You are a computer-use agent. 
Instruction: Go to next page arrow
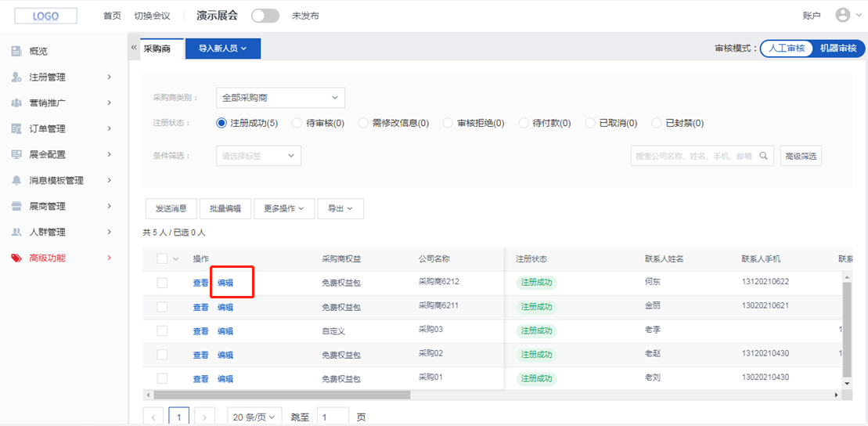(205, 417)
